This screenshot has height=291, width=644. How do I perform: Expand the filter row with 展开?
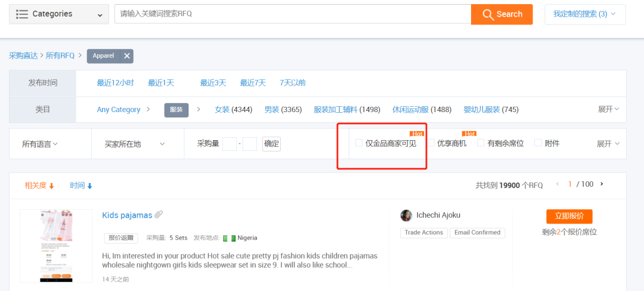click(x=608, y=144)
